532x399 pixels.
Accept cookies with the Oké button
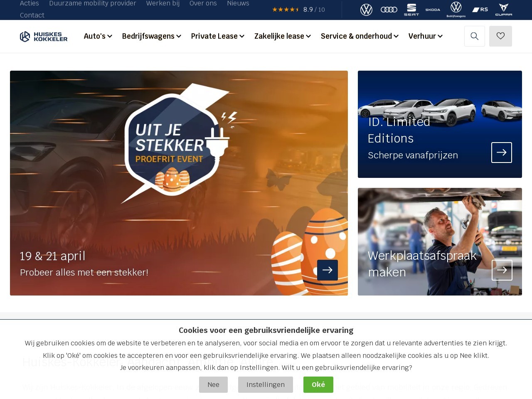click(x=318, y=384)
